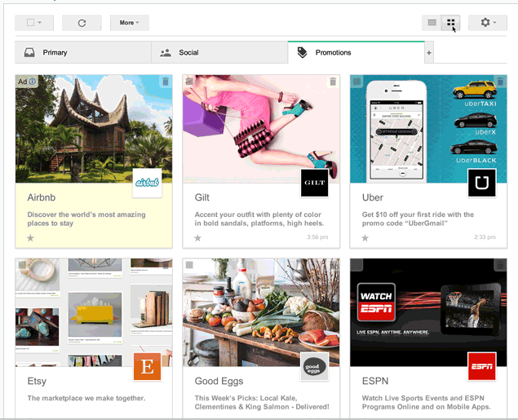Delete the Gilt promotion with trash icon
The height and width of the screenshot is (420, 518).
(333, 82)
